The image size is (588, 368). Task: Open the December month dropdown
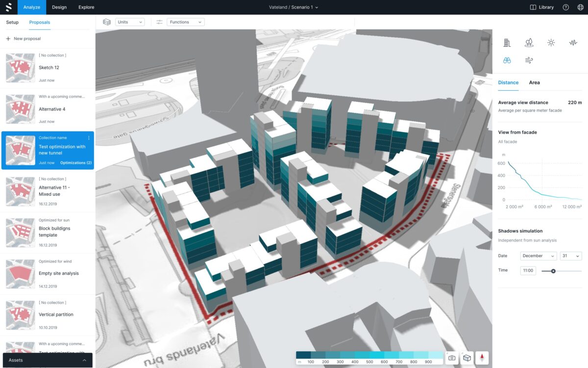(539, 256)
